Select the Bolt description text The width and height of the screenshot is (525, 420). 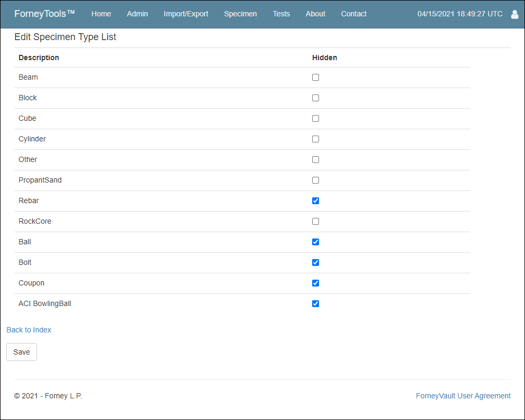tap(25, 263)
